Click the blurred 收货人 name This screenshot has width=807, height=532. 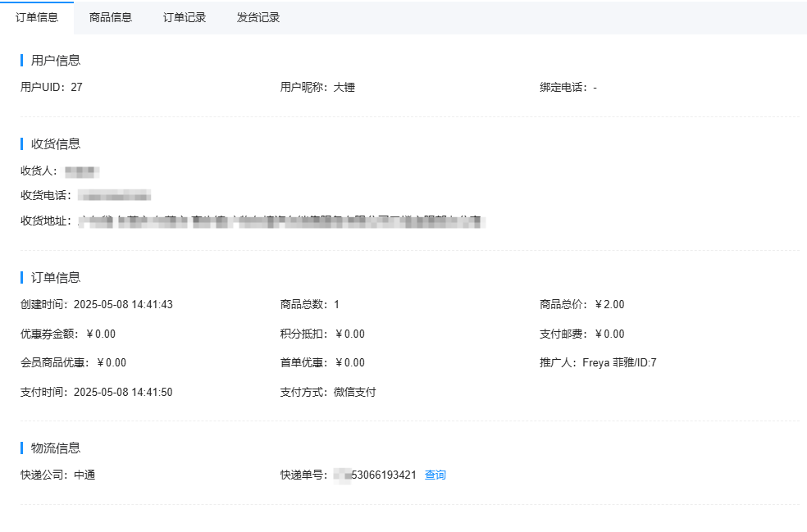[82, 171]
